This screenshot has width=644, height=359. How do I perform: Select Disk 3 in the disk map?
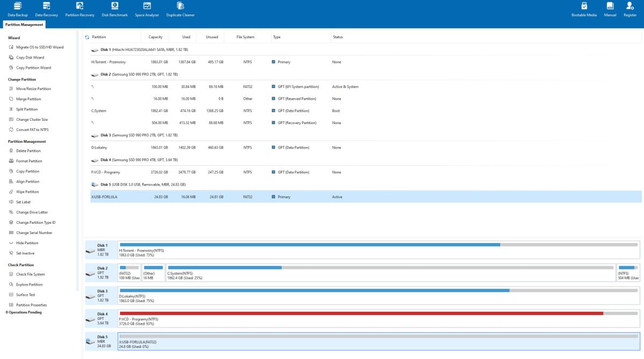coord(100,295)
